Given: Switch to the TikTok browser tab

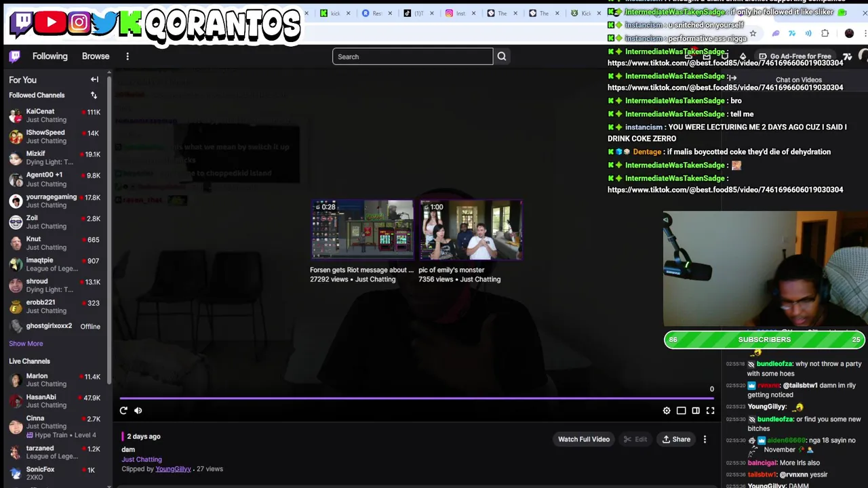Looking at the screenshot, I should 414,13.
